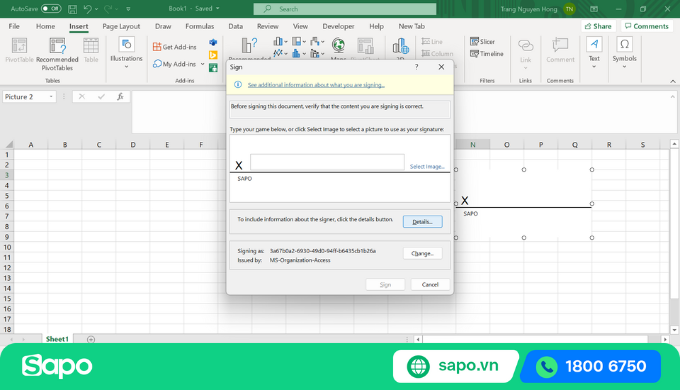Click the Details button in Sign dialog
680x390 pixels.
(422, 222)
